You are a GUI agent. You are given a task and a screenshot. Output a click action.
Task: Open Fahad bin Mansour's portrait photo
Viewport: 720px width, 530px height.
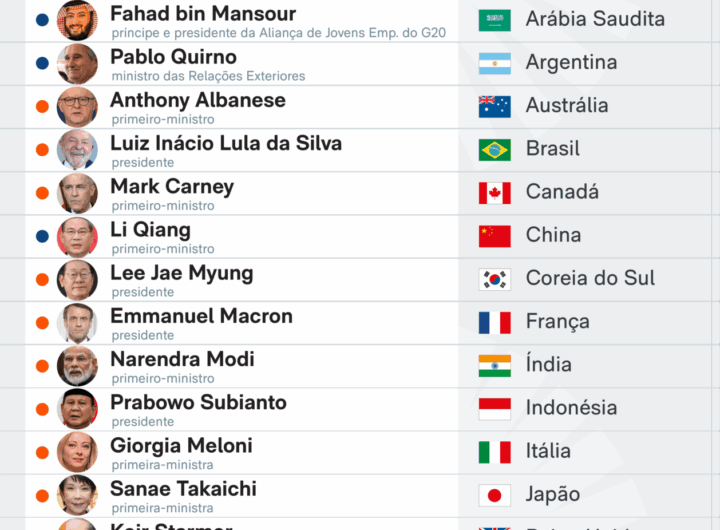click(77, 20)
